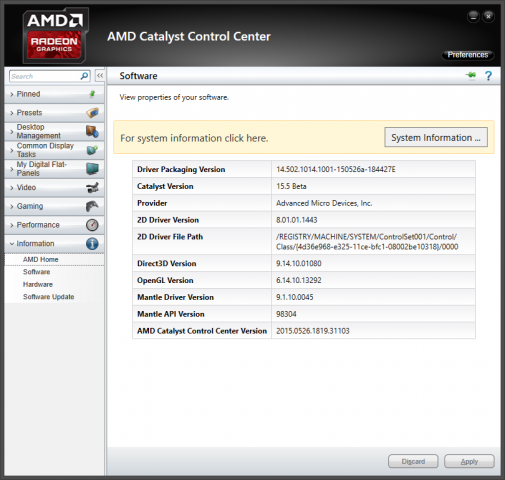This screenshot has height=480, width=505.
Task: Open Software Update page
Action: tap(48, 297)
